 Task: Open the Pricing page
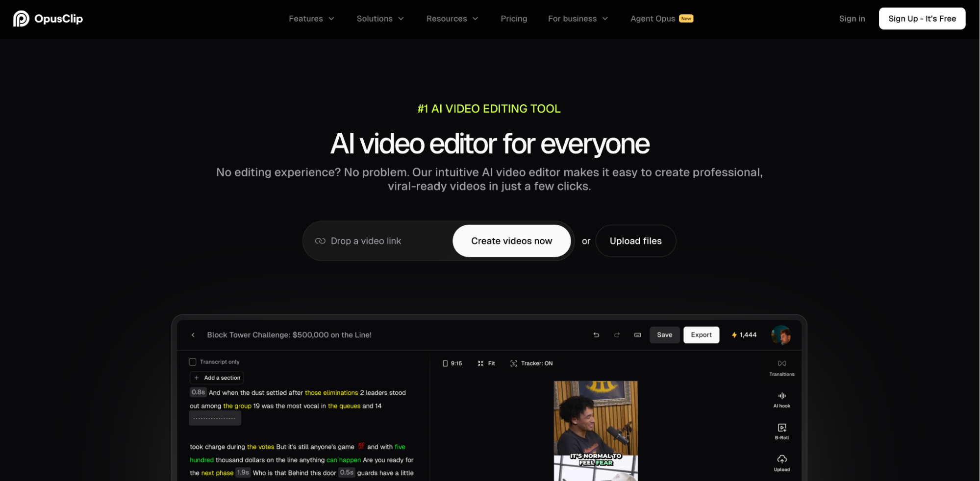(514, 19)
